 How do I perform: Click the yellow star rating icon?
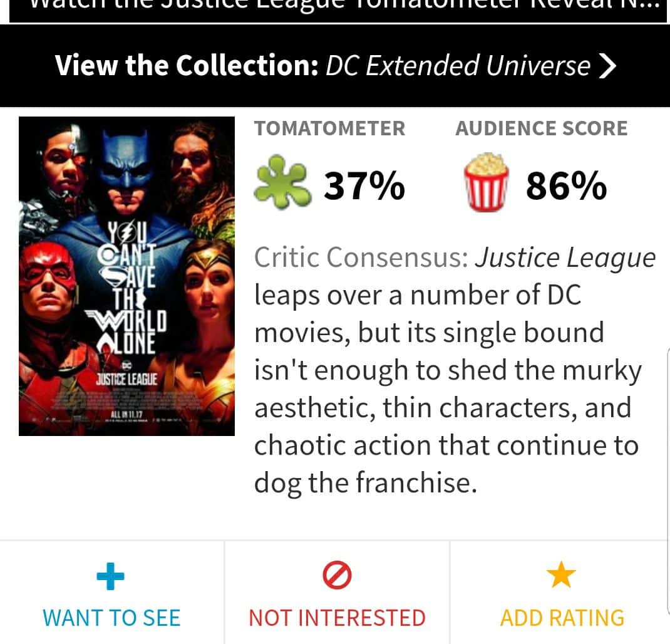(561, 576)
